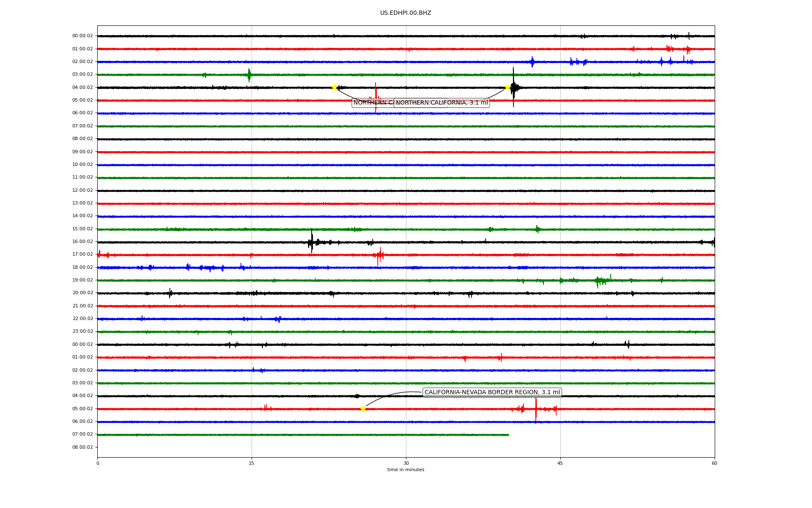
Task: Click the 45 tick on time axis
Action: (x=560, y=463)
